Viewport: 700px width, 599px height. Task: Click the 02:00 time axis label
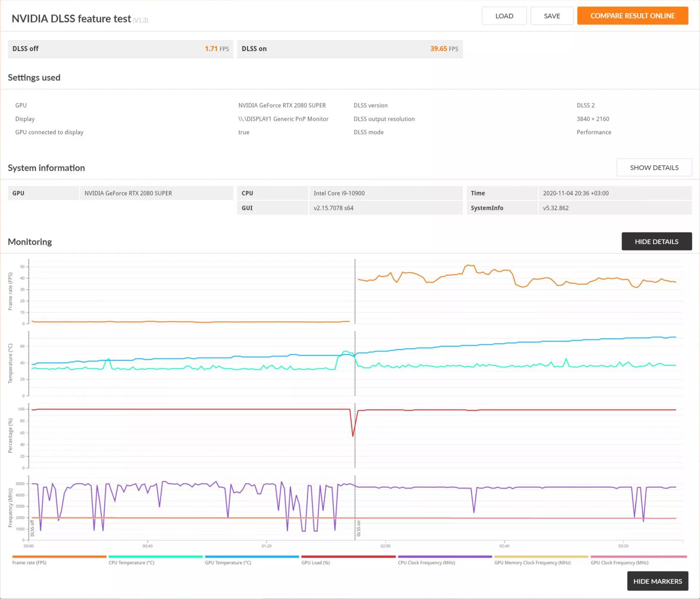385,546
